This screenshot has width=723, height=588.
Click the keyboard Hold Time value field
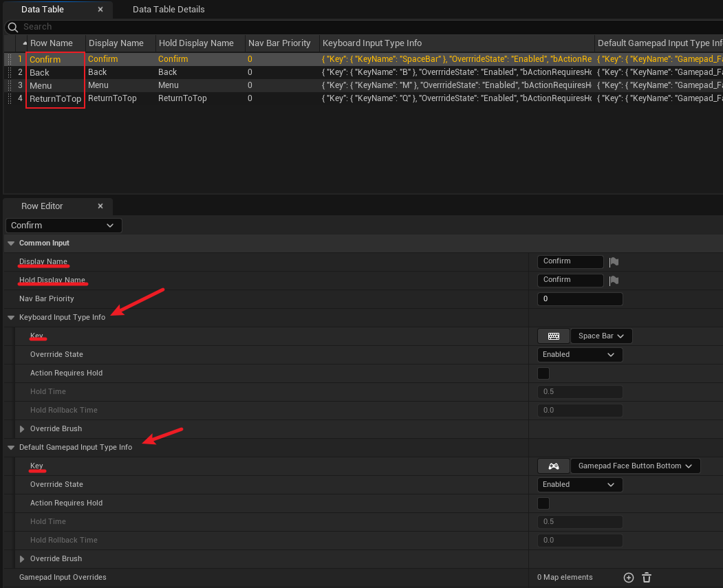580,392
